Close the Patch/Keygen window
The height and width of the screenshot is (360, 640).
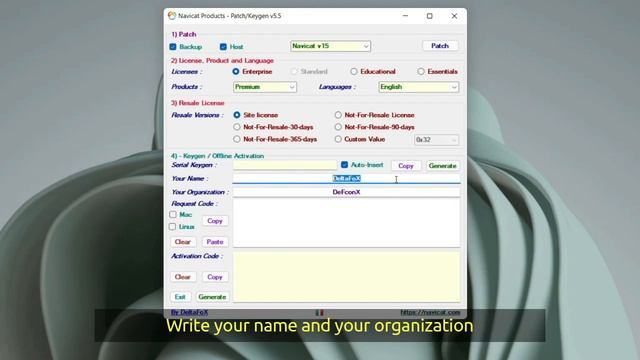click(x=454, y=16)
